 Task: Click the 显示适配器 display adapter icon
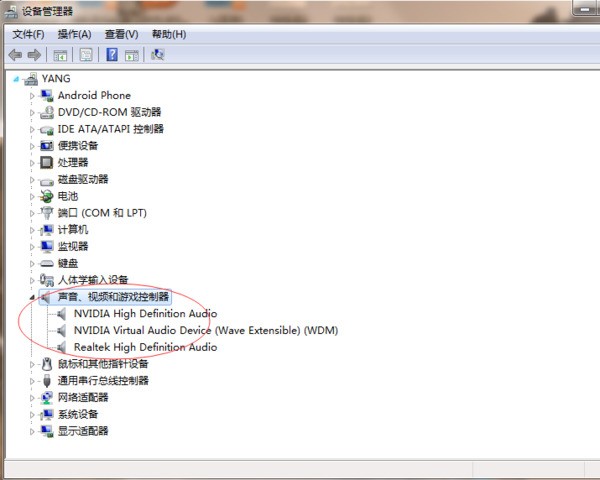pos(47,431)
